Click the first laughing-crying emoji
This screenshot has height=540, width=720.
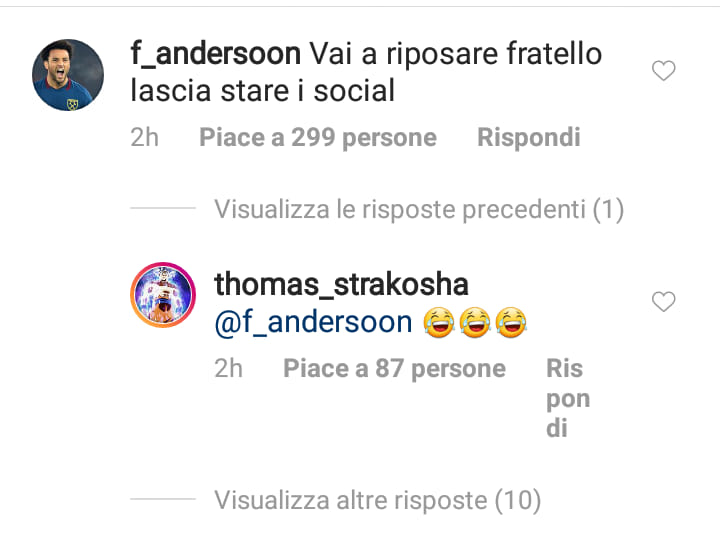coord(439,322)
